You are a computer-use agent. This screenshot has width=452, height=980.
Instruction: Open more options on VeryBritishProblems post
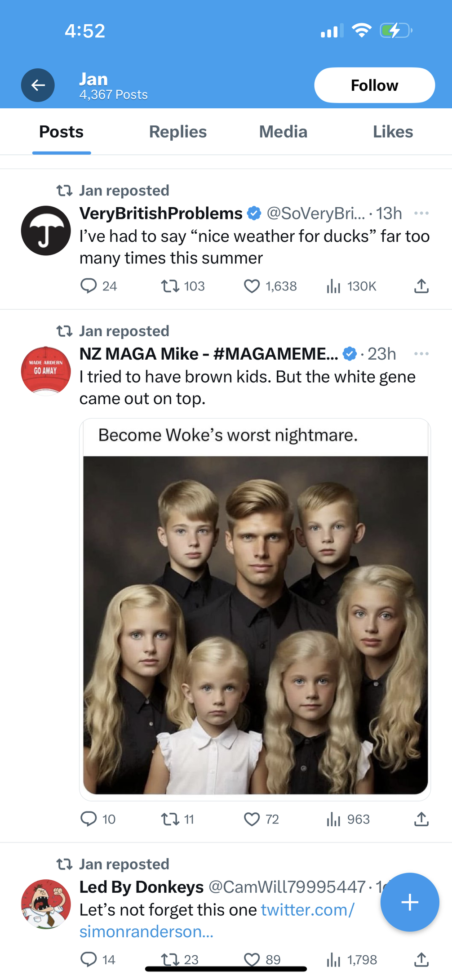pyautogui.click(x=421, y=213)
